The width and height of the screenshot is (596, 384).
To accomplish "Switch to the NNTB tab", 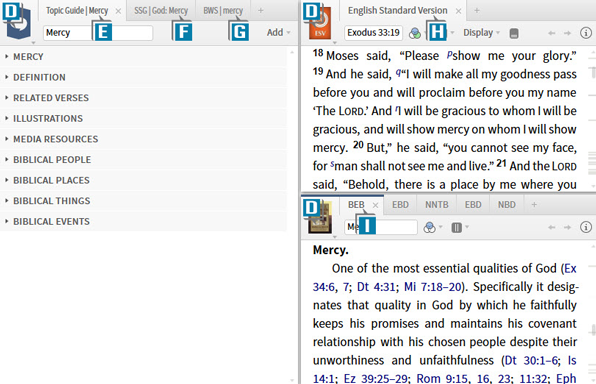I will [436, 205].
